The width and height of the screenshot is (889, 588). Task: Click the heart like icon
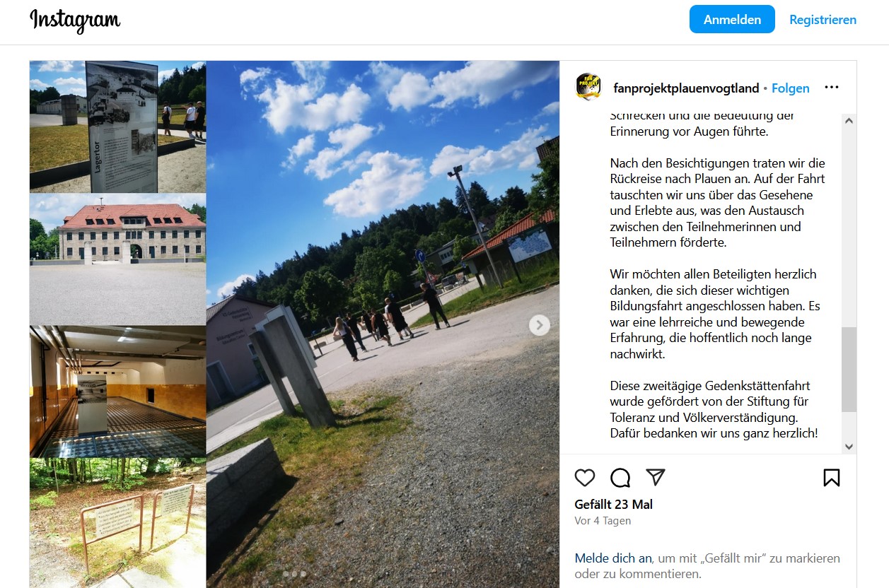point(585,478)
